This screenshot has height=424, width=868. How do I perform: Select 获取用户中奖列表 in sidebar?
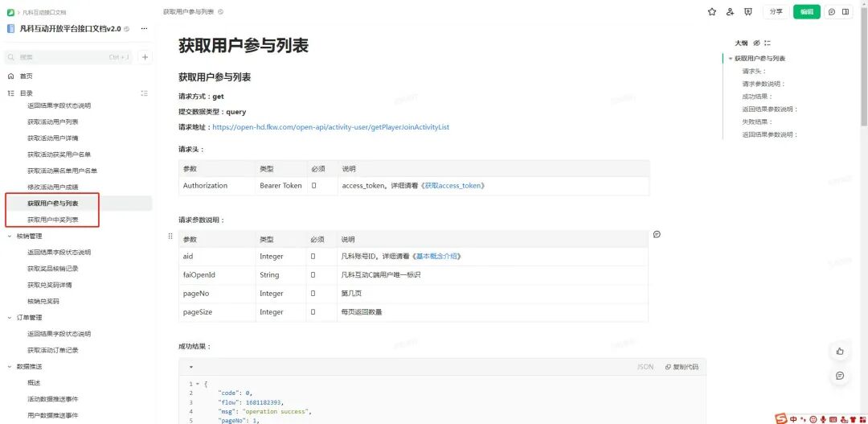coord(52,220)
